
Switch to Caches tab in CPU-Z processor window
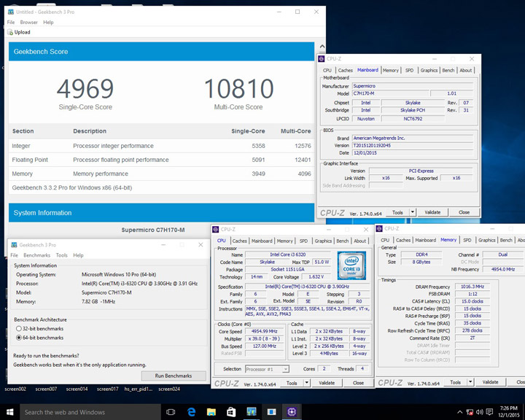pos(239,241)
